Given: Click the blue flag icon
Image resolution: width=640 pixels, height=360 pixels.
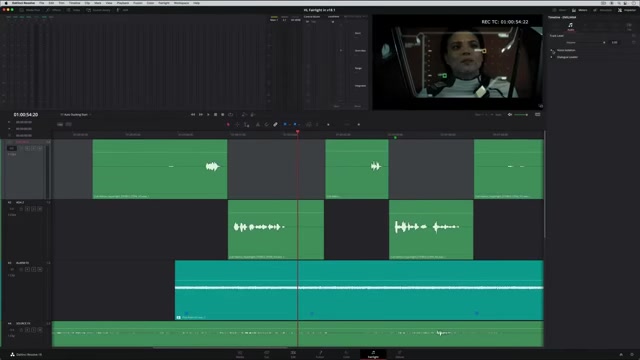Looking at the screenshot, I should 285,124.
